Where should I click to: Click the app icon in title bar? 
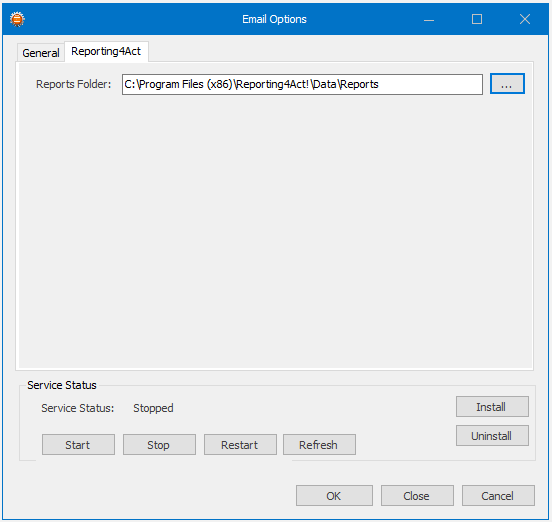tap(17, 19)
